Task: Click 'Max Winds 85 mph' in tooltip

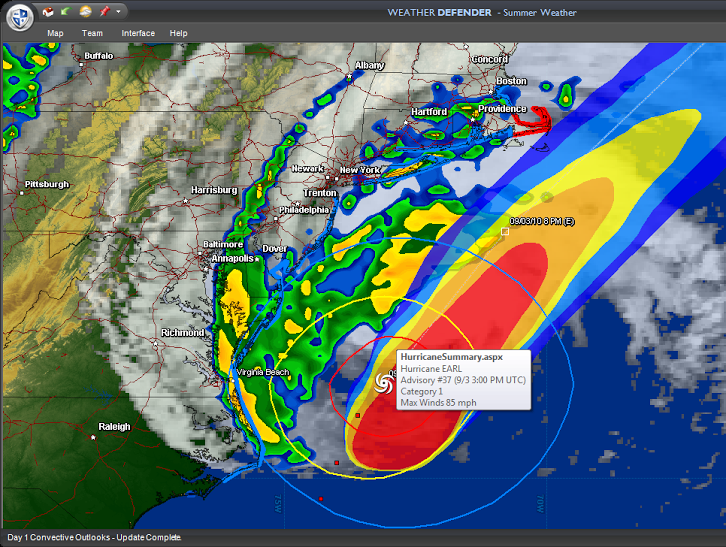Action: click(438, 403)
